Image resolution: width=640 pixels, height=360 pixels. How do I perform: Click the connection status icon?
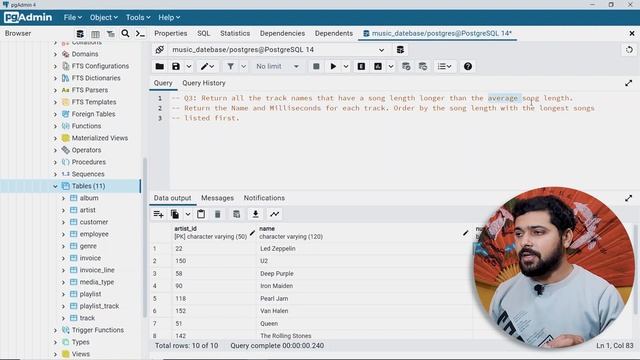(x=160, y=49)
